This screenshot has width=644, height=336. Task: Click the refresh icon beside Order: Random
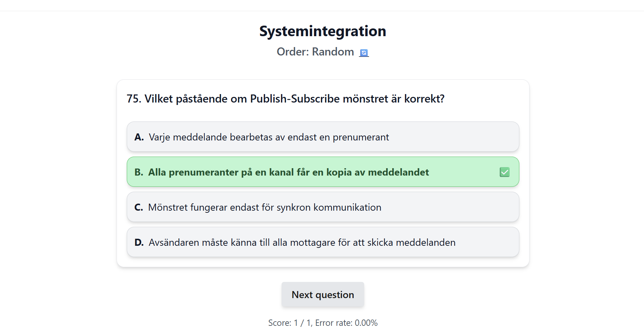[364, 53]
